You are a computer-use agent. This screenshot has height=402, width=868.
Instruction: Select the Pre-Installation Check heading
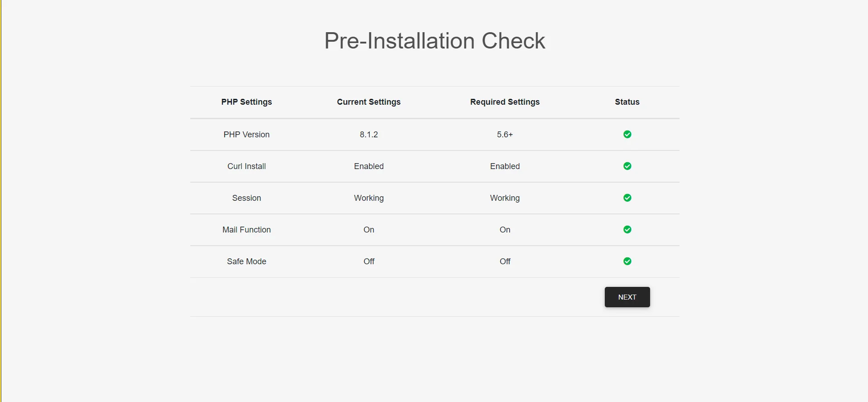tap(434, 41)
